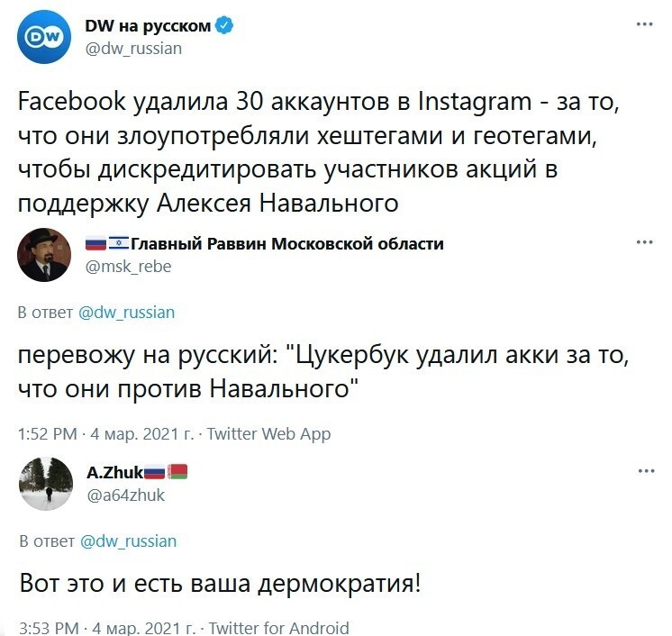The height and width of the screenshot is (636, 672).
Task: Open the DW на русском display name
Action: coord(148,26)
